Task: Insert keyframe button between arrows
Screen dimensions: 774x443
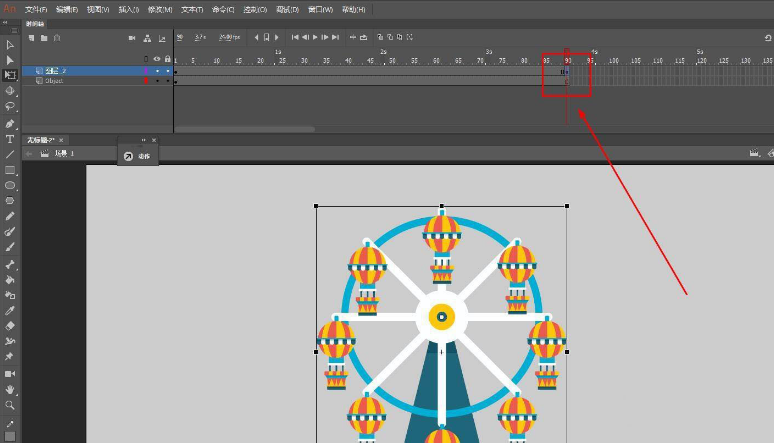Action: pyautogui.click(x=267, y=37)
